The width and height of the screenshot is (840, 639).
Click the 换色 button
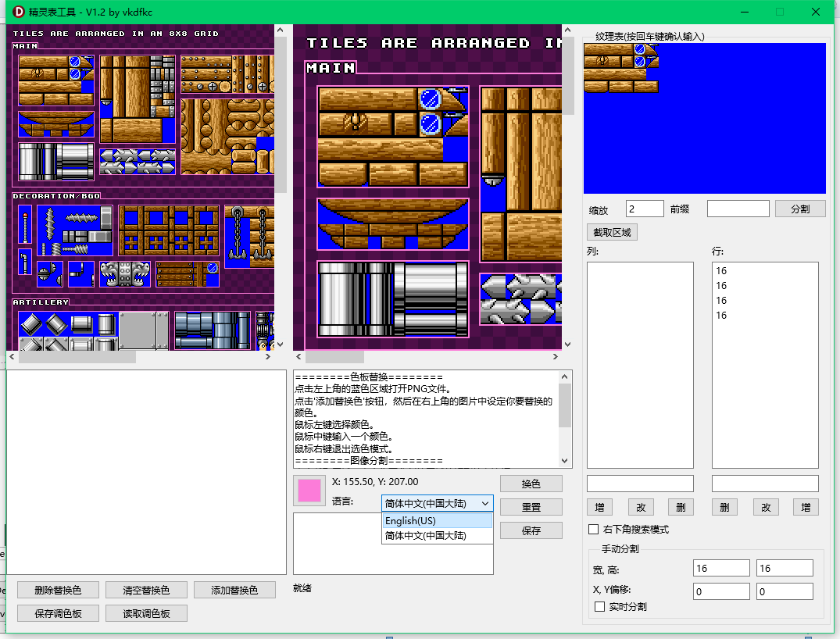click(531, 484)
